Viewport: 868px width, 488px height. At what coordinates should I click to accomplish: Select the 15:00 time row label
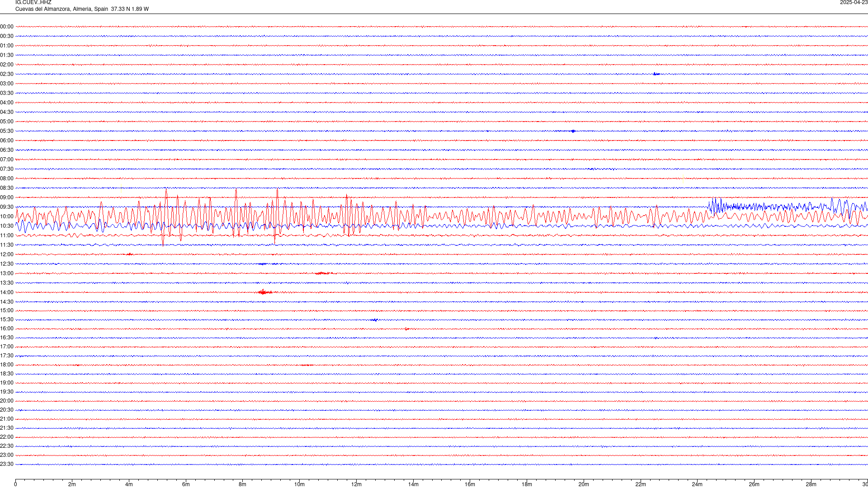click(x=7, y=310)
